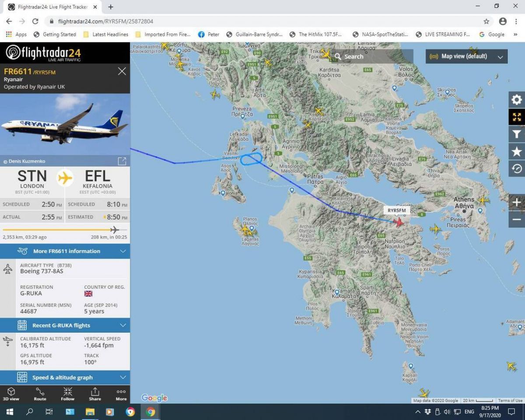This screenshot has height=420, width=525.
Task: Toggle fullscreen map view icon
Action: point(517,117)
